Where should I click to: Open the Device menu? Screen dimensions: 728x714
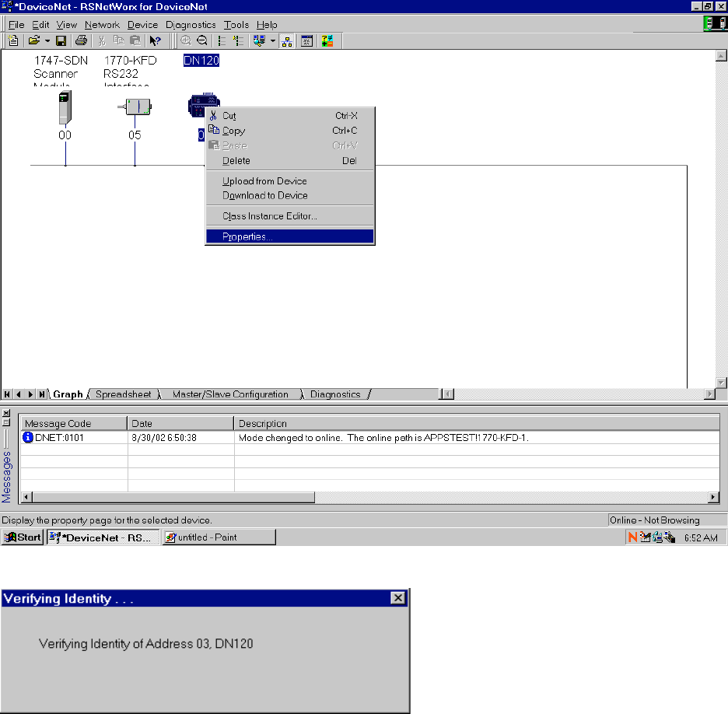pyautogui.click(x=142, y=25)
